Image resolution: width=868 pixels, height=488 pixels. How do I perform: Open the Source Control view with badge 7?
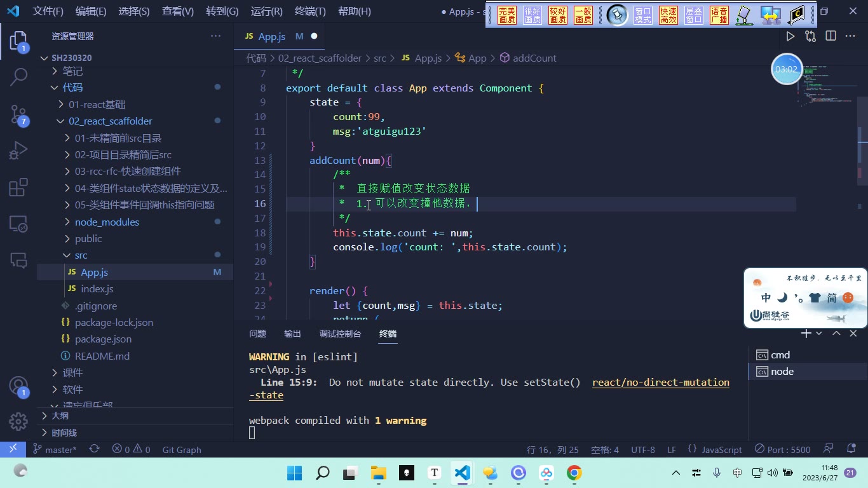coord(18,114)
